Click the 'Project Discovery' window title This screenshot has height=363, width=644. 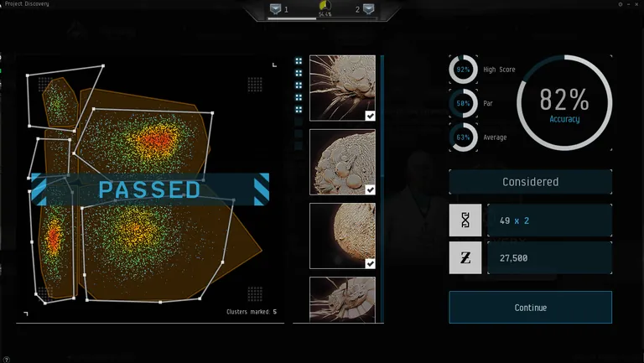point(27,3)
